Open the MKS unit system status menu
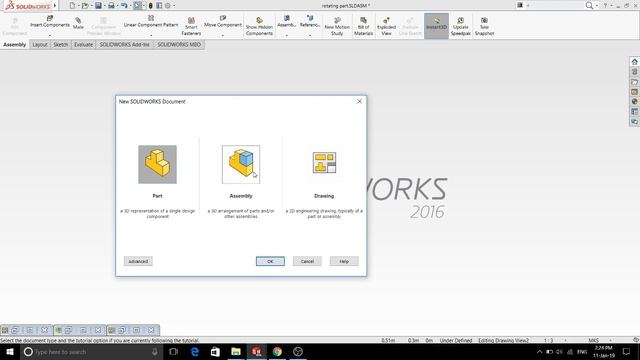Viewport: 640px width, 360px height. click(593, 340)
